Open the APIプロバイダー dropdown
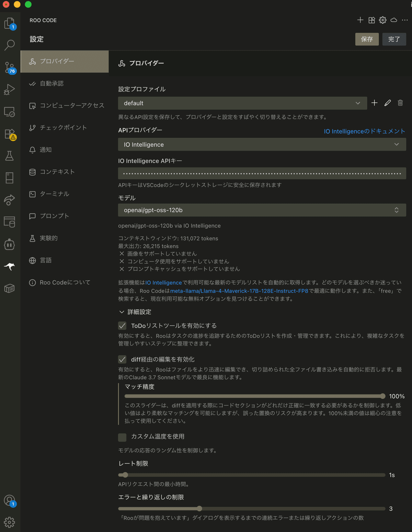Screen dimensions: 412x532 tap(262, 144)
